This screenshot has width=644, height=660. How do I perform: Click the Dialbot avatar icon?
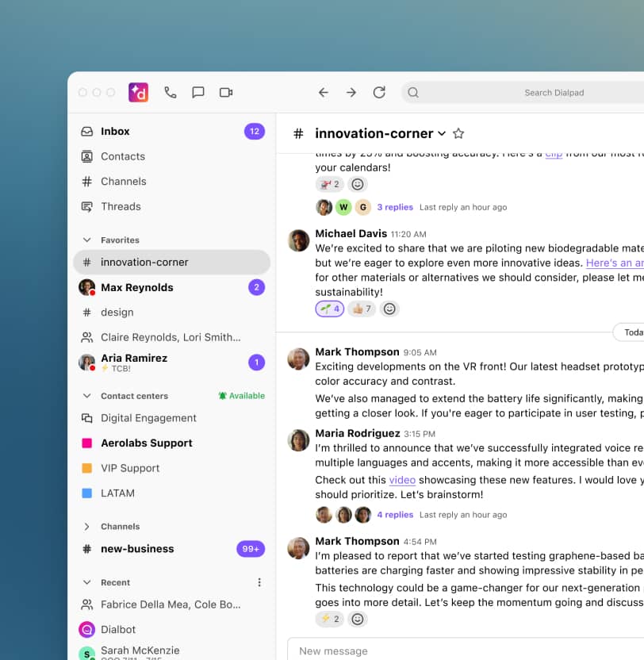click(x=86, y=629)
